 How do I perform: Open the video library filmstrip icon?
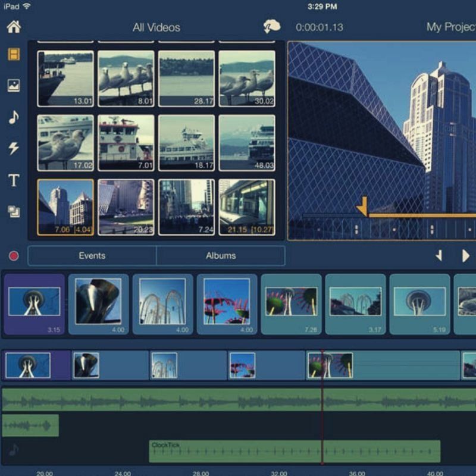click(13, 55)
